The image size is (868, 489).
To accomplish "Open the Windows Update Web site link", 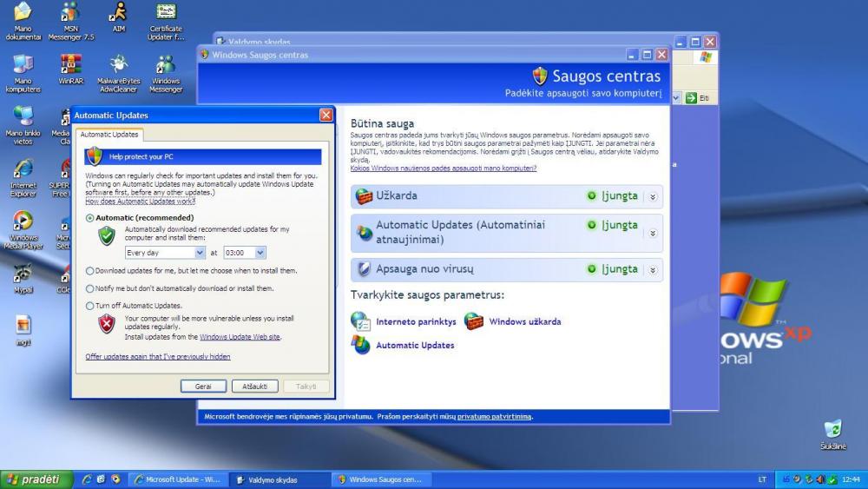I will coord(240,337).
